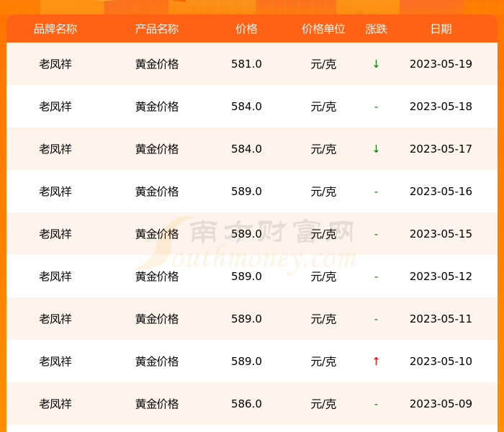Click the dash indicator in the 2023-05-18 row
Image resolution: width=504 pixels, height=432 pixels.
pos(376,107)
